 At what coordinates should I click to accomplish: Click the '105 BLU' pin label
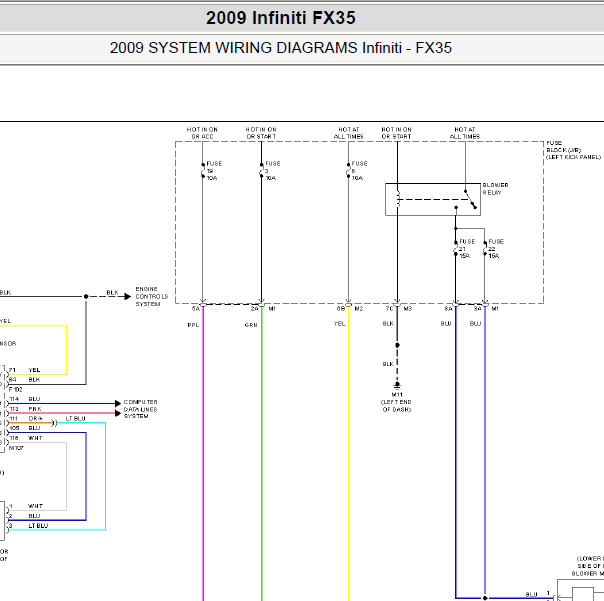click(x=24, y=428)
